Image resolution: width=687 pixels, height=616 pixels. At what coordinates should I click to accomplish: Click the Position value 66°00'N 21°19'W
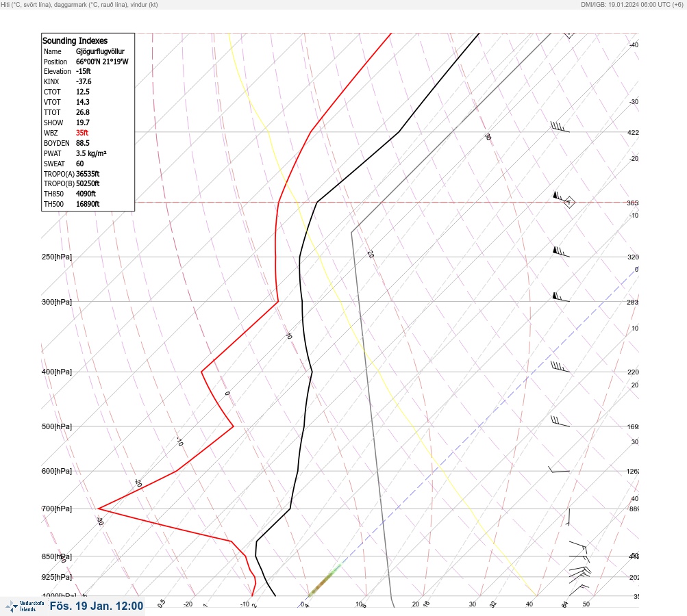(x=102, y=62)
